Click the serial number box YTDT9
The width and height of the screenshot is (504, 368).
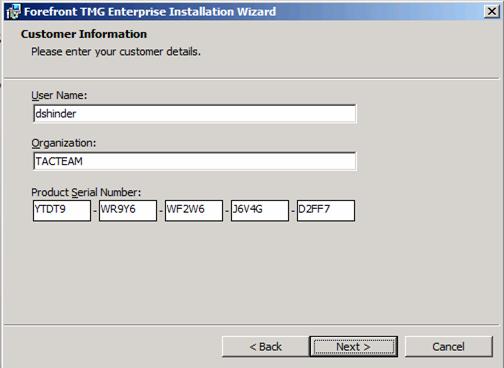click(x=62, y=210)
